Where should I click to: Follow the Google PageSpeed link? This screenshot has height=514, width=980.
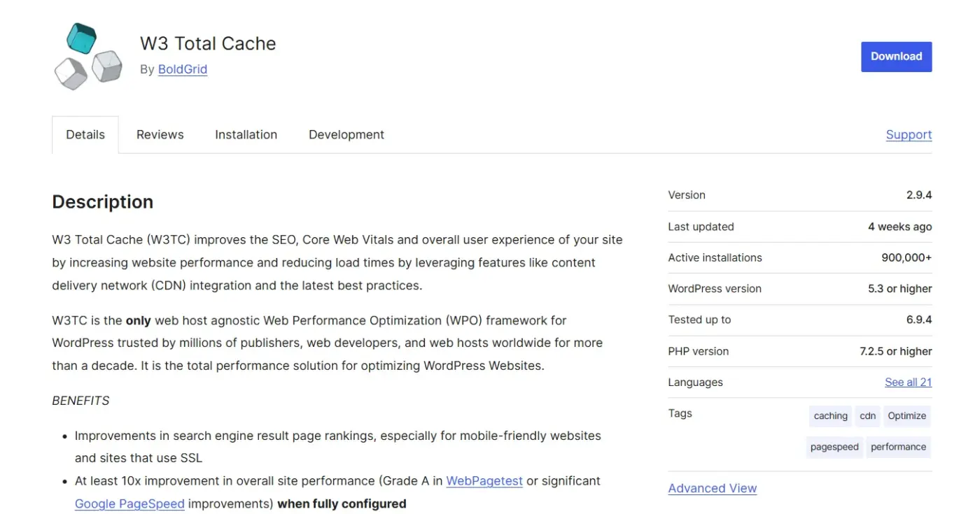pos(129,504)
